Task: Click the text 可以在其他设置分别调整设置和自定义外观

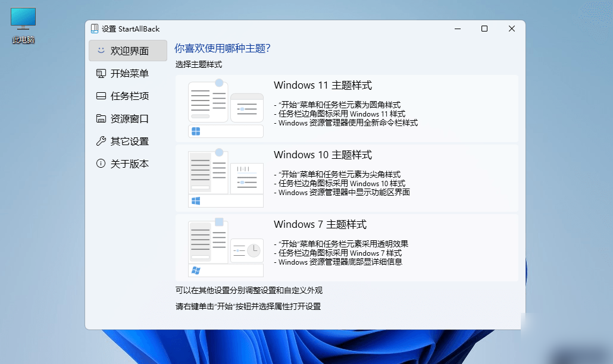Action: [249, 290]
